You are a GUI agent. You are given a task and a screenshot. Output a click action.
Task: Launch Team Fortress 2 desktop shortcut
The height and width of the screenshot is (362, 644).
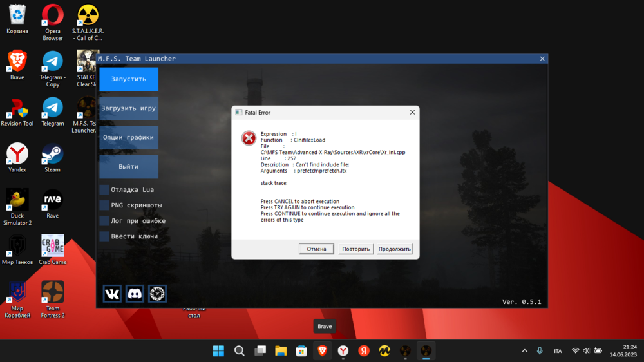click(53, 292)
